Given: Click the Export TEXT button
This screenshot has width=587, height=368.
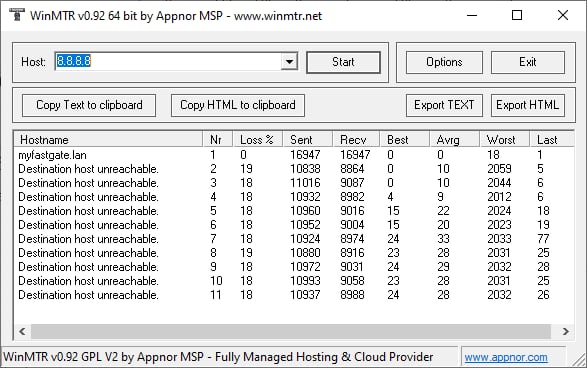Looking at the screenshot, I should [444, 105].
